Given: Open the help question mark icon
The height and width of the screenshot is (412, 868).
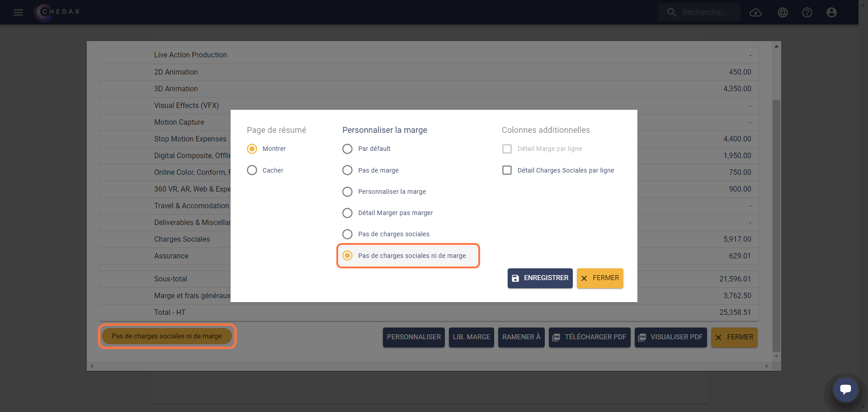Looking at the screenshot, I should (807, 12).
